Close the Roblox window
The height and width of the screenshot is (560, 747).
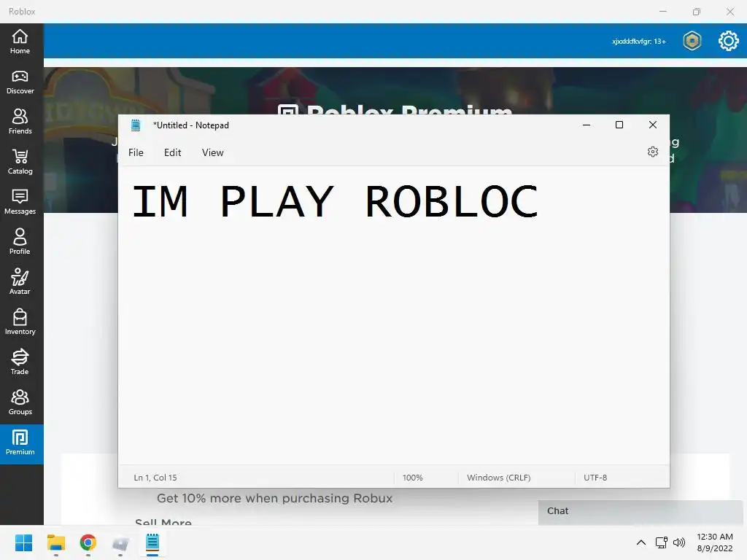(729, 12)
